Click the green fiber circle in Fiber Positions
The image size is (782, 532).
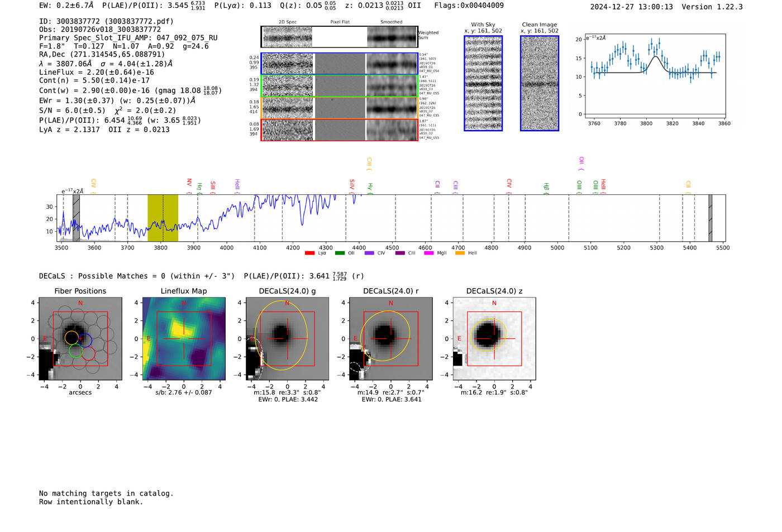[x=76, y=351]
